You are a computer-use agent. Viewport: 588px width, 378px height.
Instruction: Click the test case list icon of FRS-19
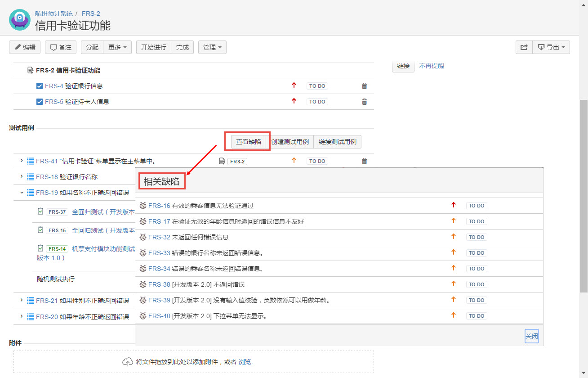(31, 193)
